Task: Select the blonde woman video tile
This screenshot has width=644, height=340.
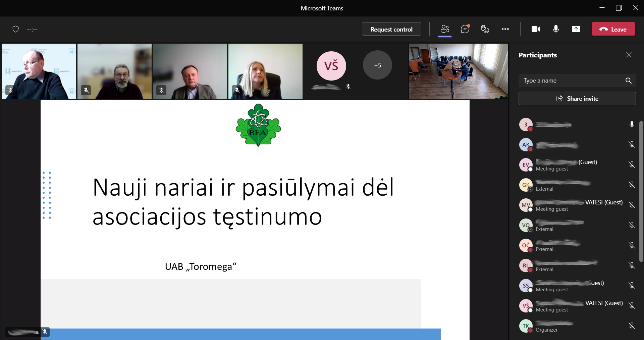Action: [x=265, y=71]
